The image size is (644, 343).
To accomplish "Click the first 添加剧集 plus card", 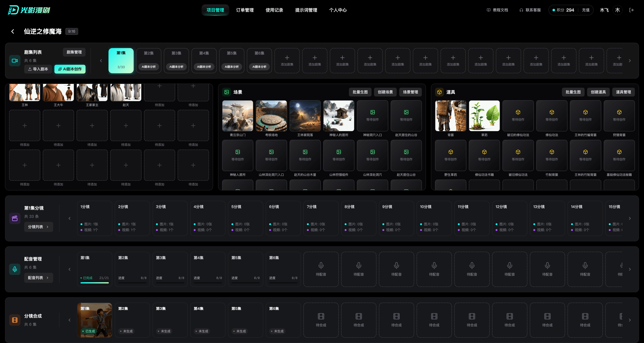I will 287,61.
